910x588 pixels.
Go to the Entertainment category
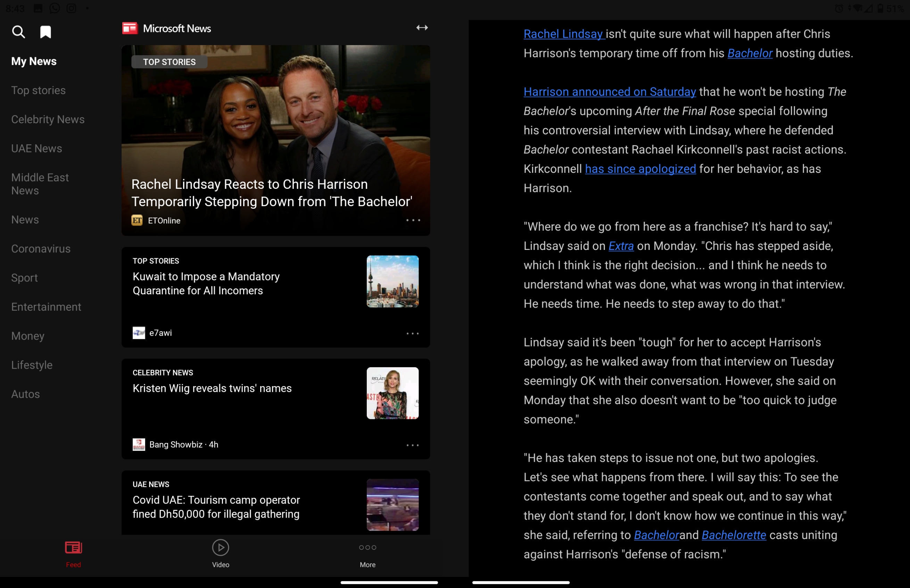point(46,307)
